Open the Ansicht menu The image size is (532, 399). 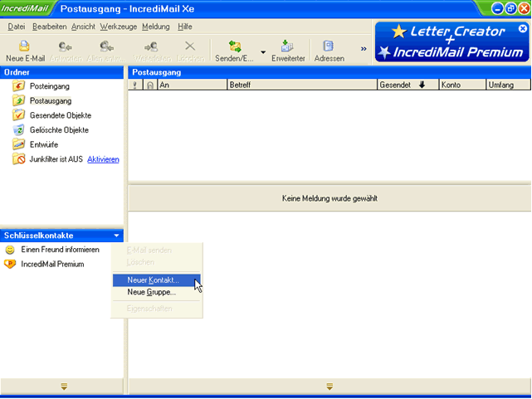83,27
